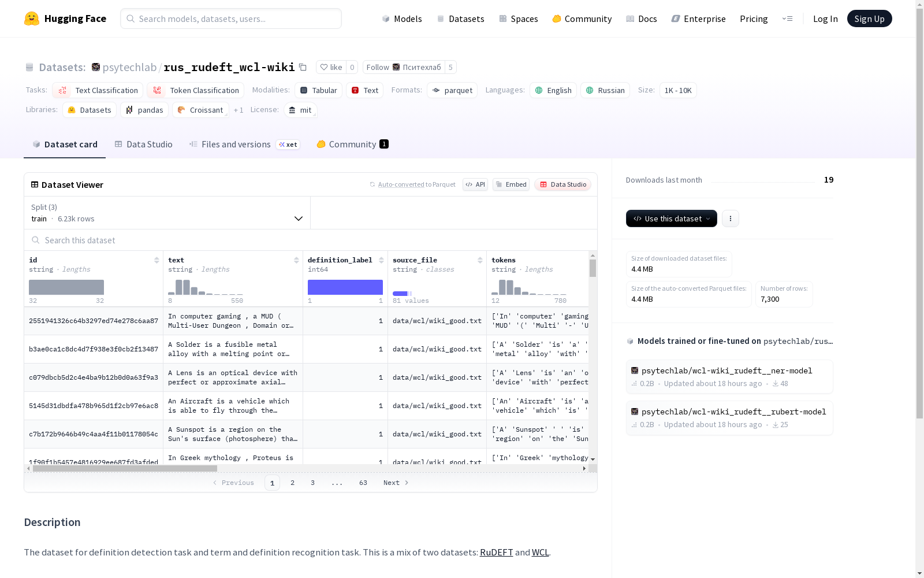Go to Next page of rows
Image resolution: width=924 pixels, height=578 pixels.
396,483
